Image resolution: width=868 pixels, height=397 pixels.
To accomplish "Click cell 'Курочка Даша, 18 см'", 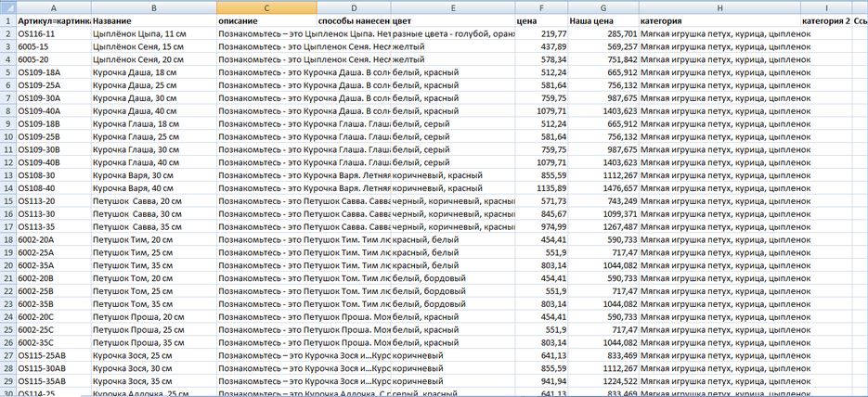I will coord(154,72).
